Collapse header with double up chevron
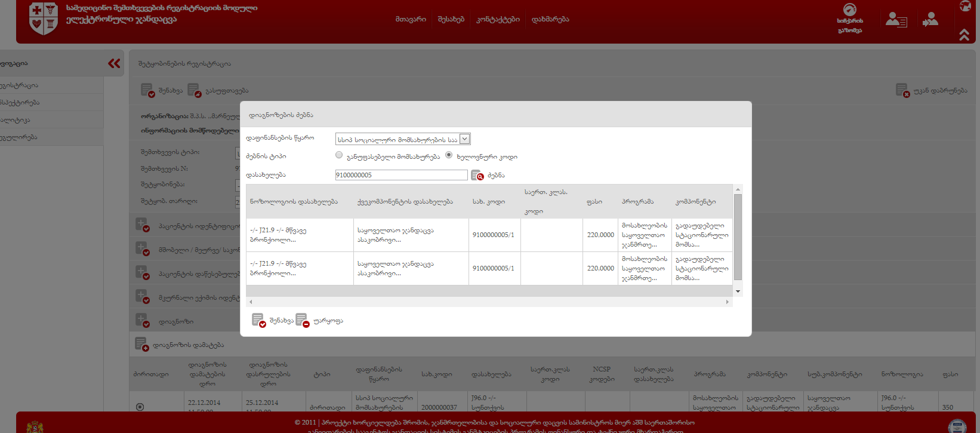The image size is (980, 433). click(964, 35)
